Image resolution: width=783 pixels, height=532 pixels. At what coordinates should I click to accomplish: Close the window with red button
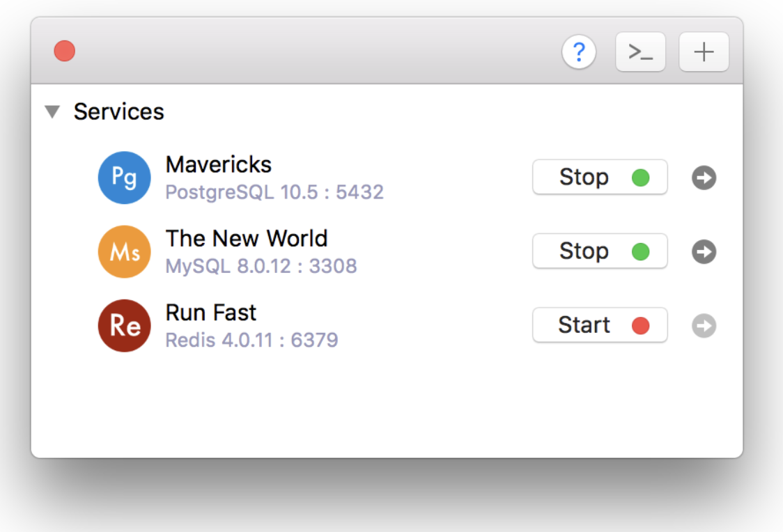(64, 51)
